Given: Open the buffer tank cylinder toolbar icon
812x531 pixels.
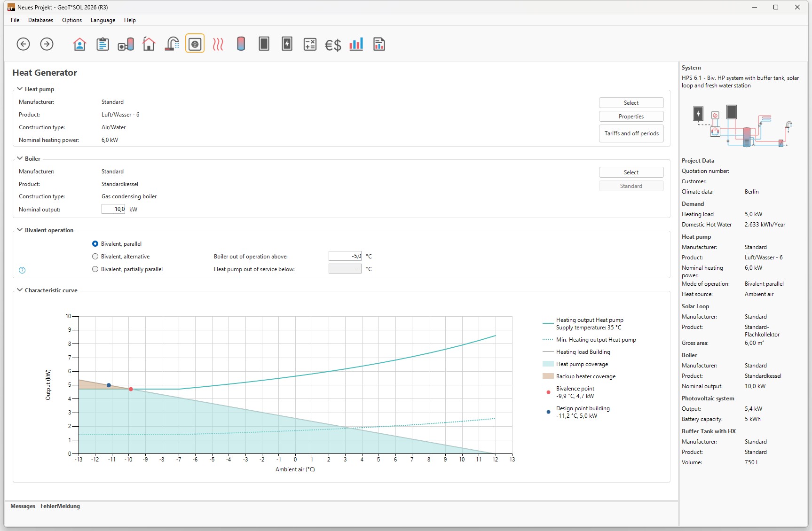Looking at the screenshot, I should [x=241, y=44].
